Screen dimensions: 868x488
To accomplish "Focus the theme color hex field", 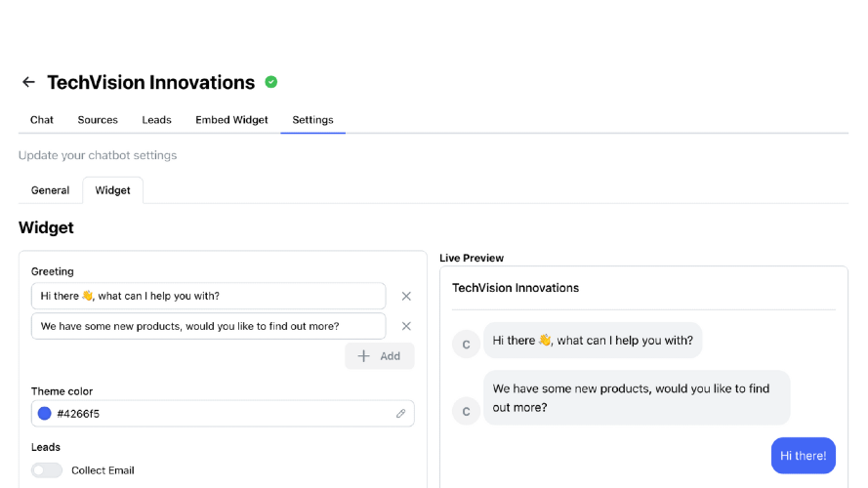I will point(223,413).
